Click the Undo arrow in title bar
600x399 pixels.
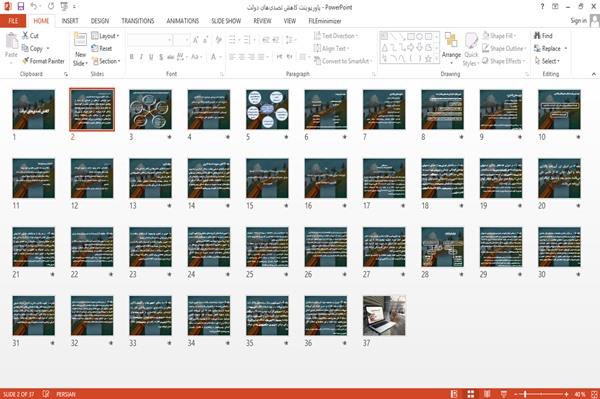tap(34, 6)
